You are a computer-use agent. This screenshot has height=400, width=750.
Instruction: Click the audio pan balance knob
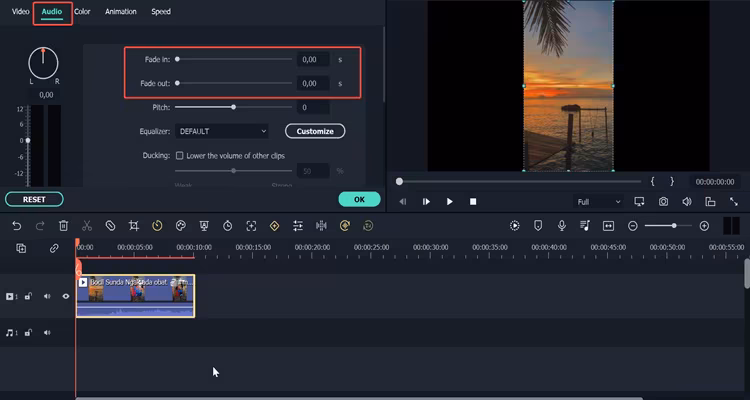(x=43, y=63)
